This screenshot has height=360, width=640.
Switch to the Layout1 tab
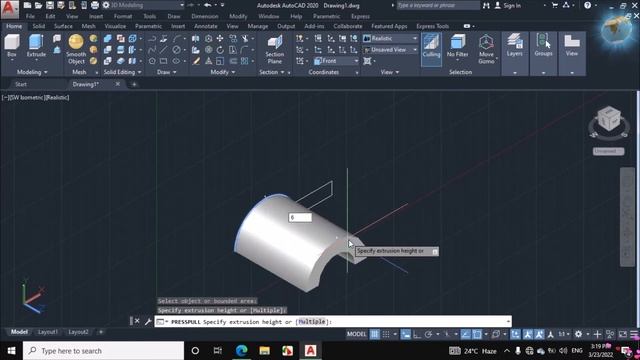(48, 332)
